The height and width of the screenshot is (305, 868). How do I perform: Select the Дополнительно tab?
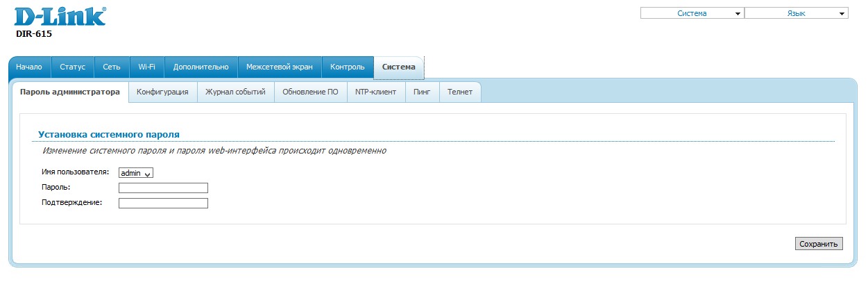pos(201,67)
